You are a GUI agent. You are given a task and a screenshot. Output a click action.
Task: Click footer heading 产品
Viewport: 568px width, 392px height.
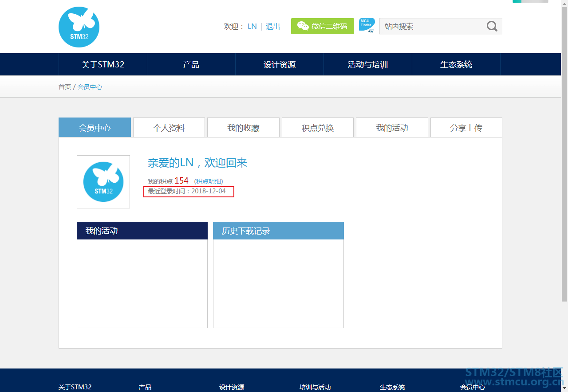coord(145,387)
